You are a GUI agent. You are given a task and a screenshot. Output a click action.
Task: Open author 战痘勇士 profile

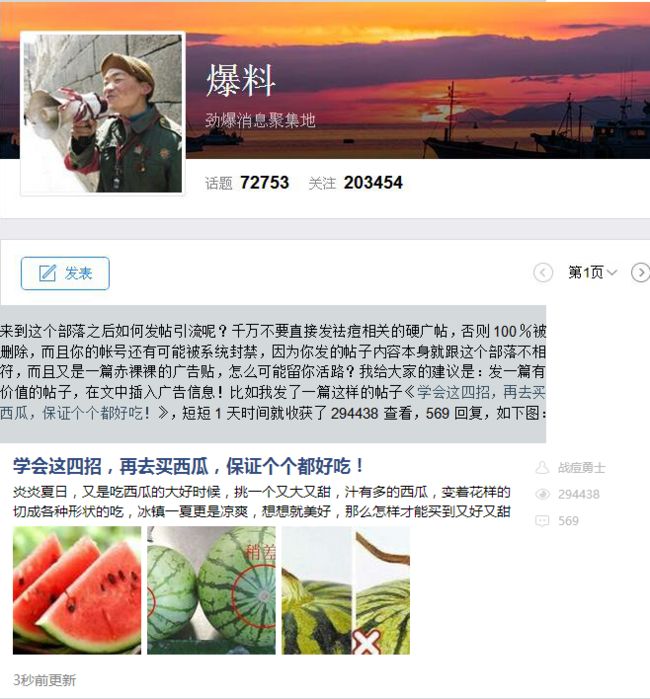point(581,468)
